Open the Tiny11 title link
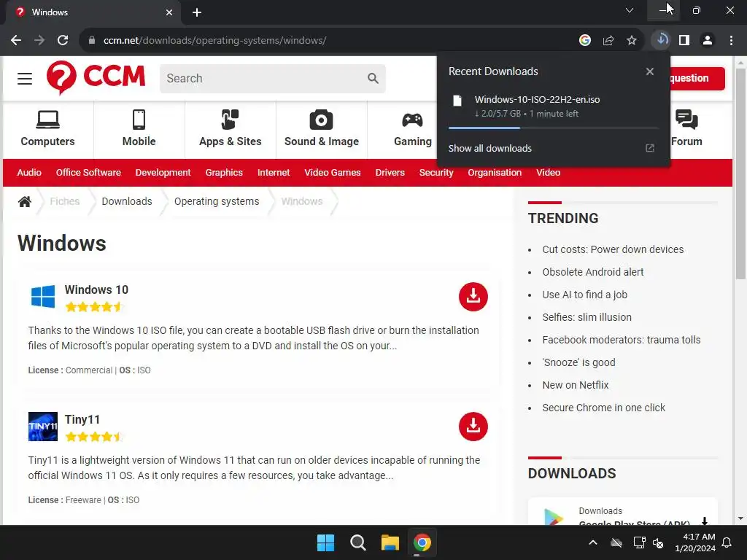747x560 pixels. 82,419
